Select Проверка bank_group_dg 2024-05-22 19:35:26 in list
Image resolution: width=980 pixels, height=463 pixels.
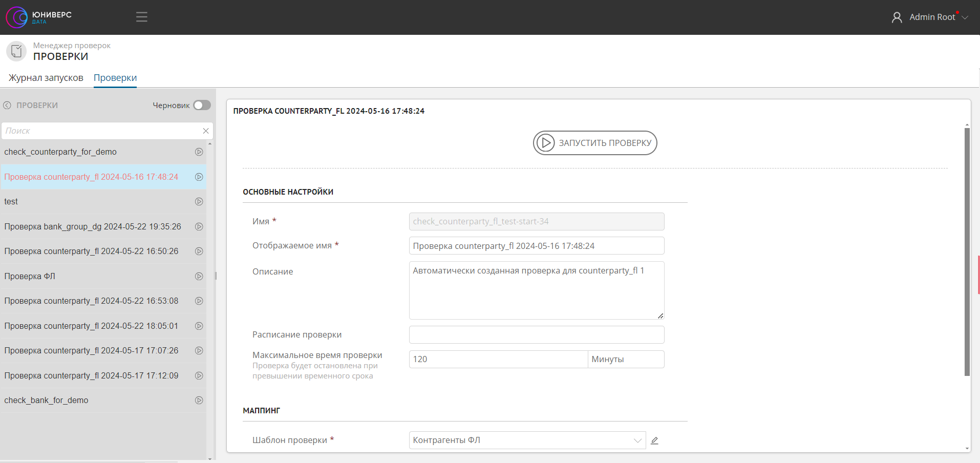[x=93, y=227]
